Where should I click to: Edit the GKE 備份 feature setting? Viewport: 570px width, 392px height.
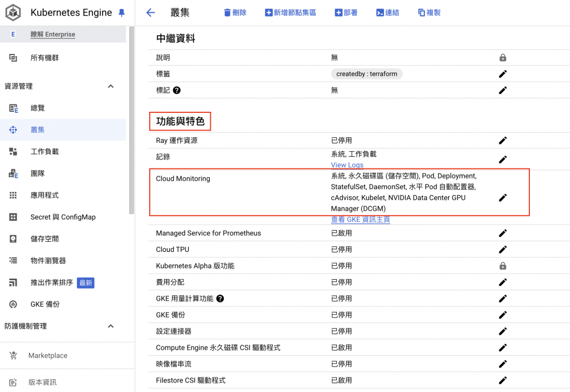click(x=503, y=315)
